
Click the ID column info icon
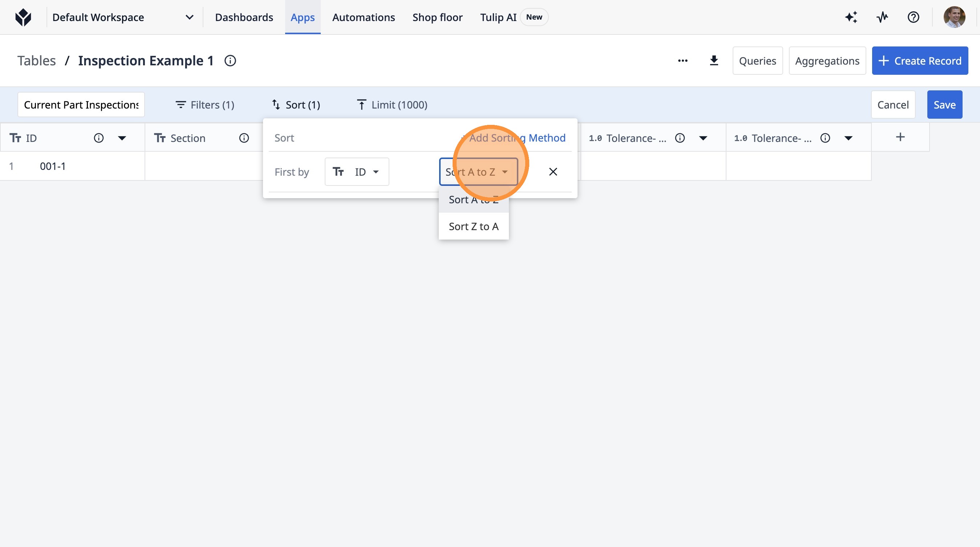pyautogui.click(x=98, y=138)
